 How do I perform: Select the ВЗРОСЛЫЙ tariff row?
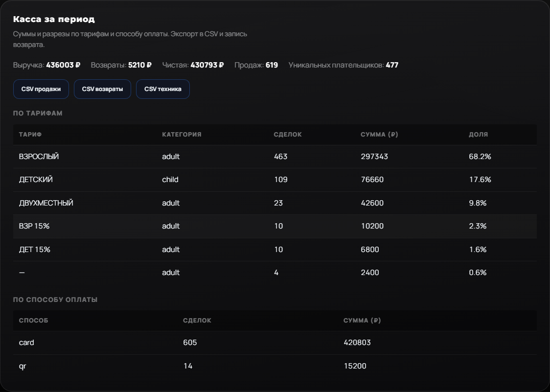[275, 157]
